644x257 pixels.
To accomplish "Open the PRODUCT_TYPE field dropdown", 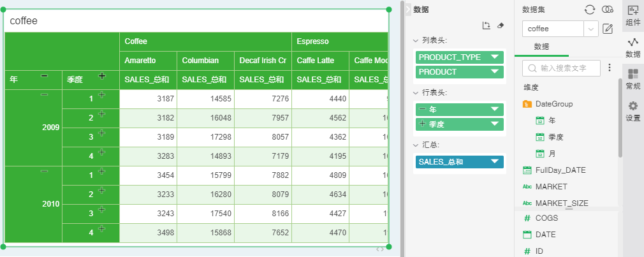I will 495,57.
